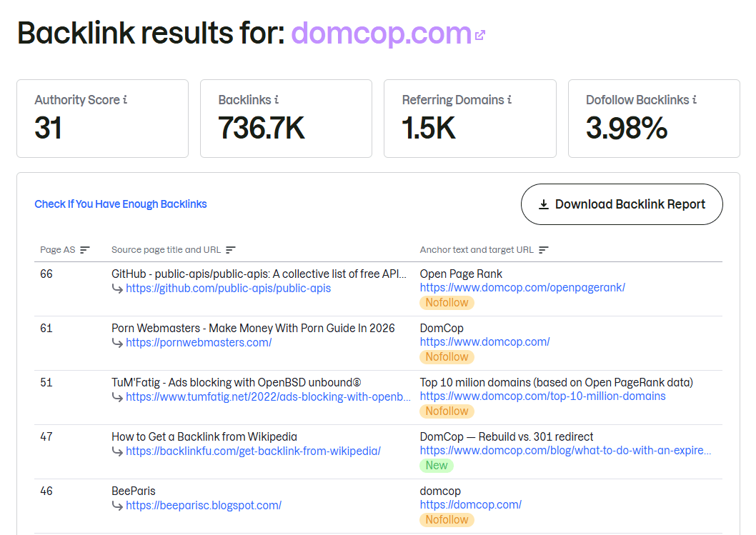Open the domcop.com openpagerank target URL

pyautogui.click(x=522, y=287)
